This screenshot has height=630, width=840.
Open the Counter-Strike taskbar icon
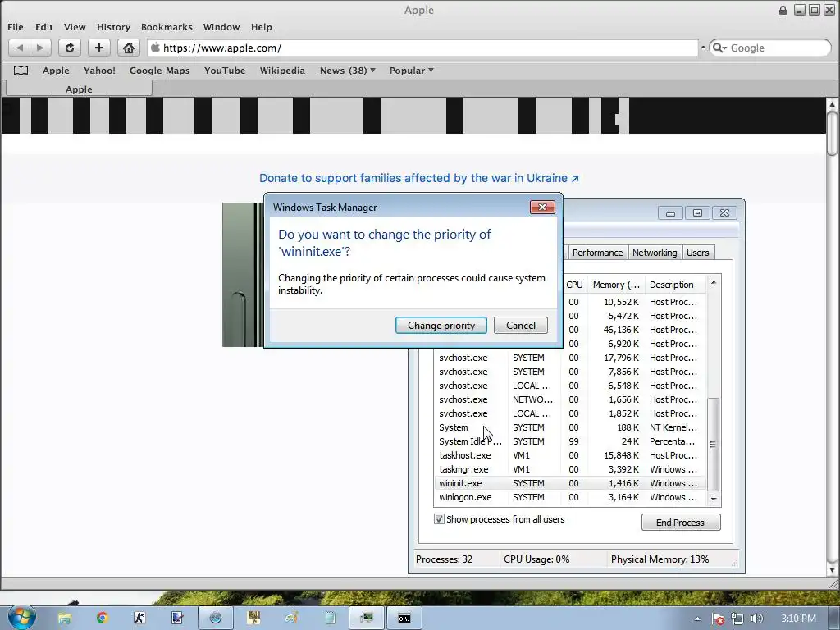coord(139,619)
